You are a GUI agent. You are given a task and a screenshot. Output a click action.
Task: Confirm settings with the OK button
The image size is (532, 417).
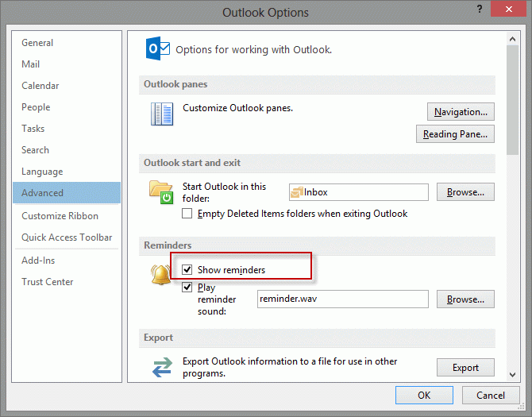424,396
